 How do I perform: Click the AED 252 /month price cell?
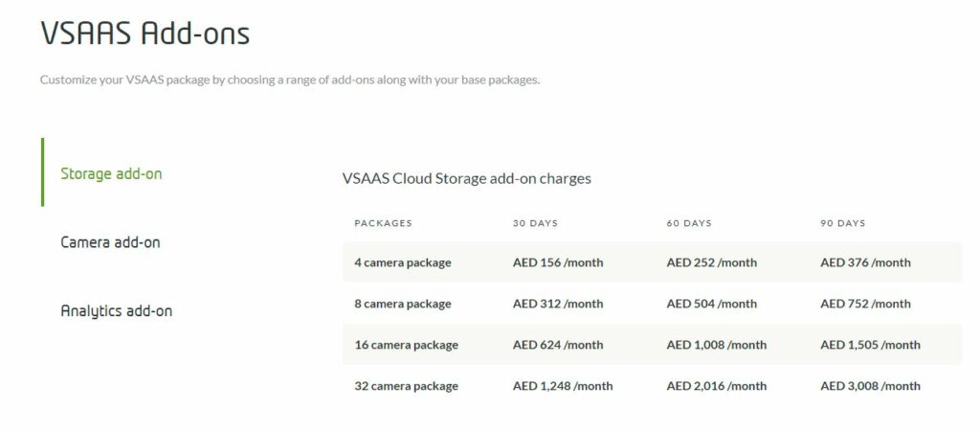point(712,262)
